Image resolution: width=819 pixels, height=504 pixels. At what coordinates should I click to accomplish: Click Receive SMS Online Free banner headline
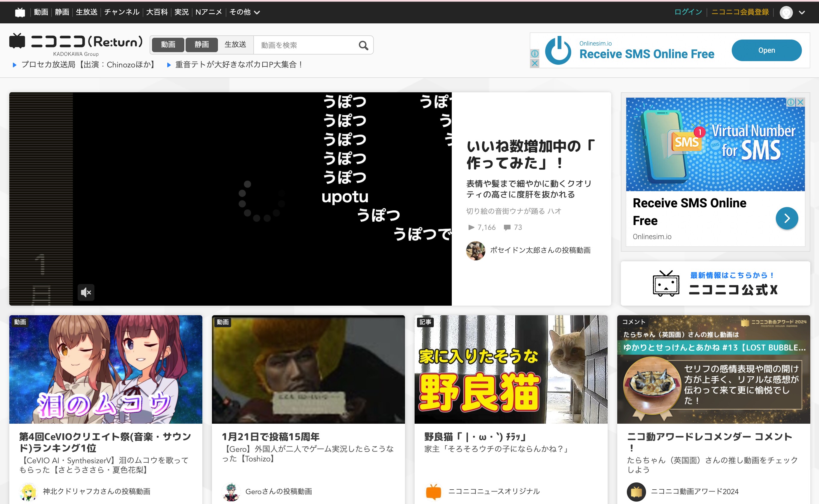click(x=647, y=54)
